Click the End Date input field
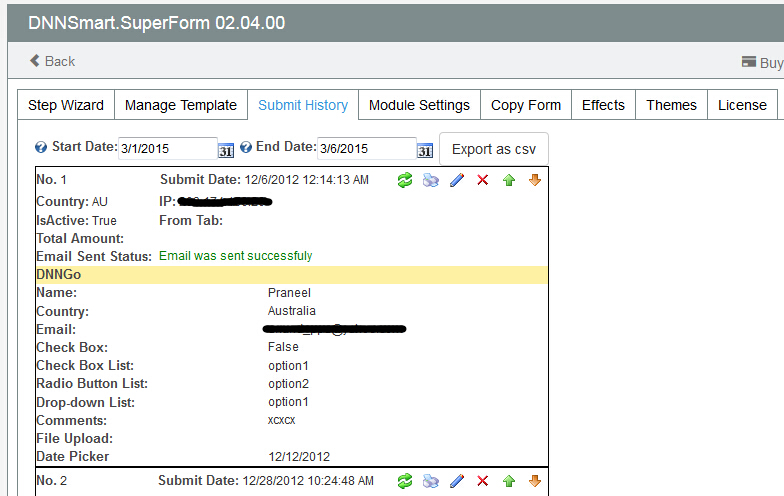Screen dimensions: 784x496 (x=367, y=148)
